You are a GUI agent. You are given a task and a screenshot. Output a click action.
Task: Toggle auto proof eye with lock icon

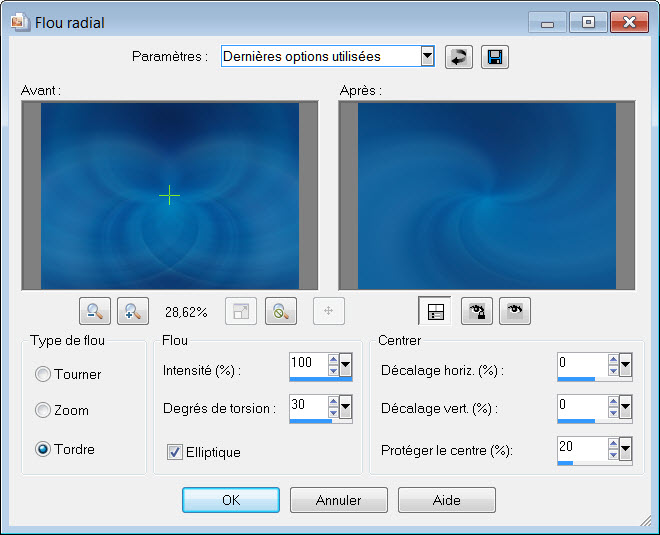pyautogui.click(x=477, y=311)
